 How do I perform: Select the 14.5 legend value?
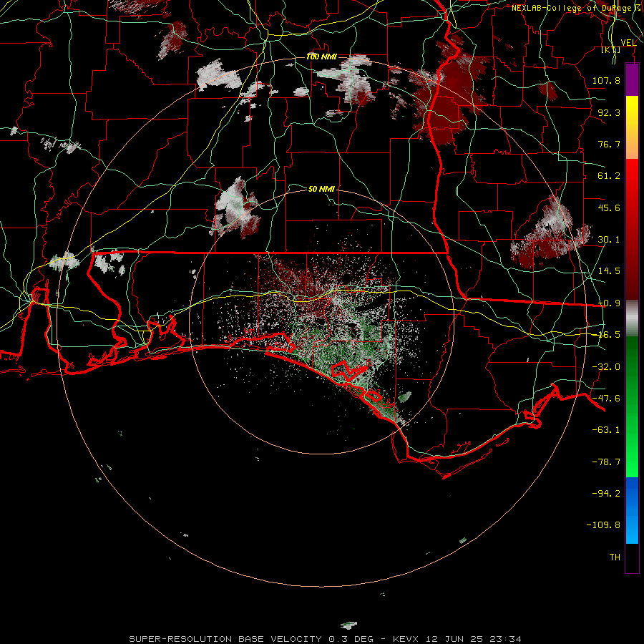[609, 271]
